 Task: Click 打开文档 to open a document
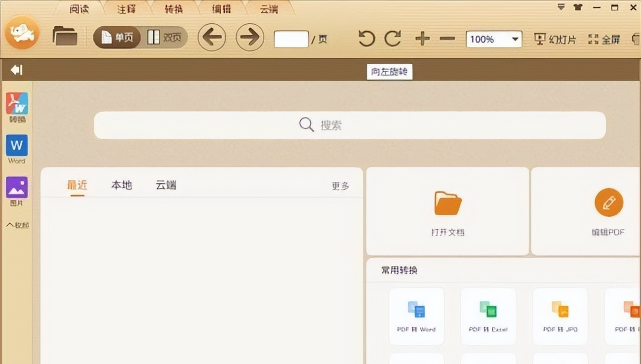447,211
